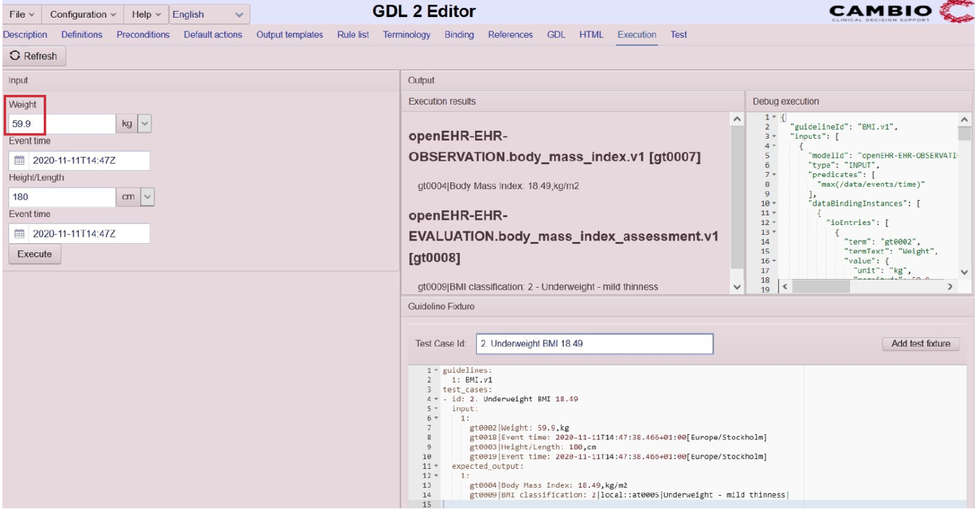Click the Add test fixture button
The image size is (980, 512).
(920, 343)
